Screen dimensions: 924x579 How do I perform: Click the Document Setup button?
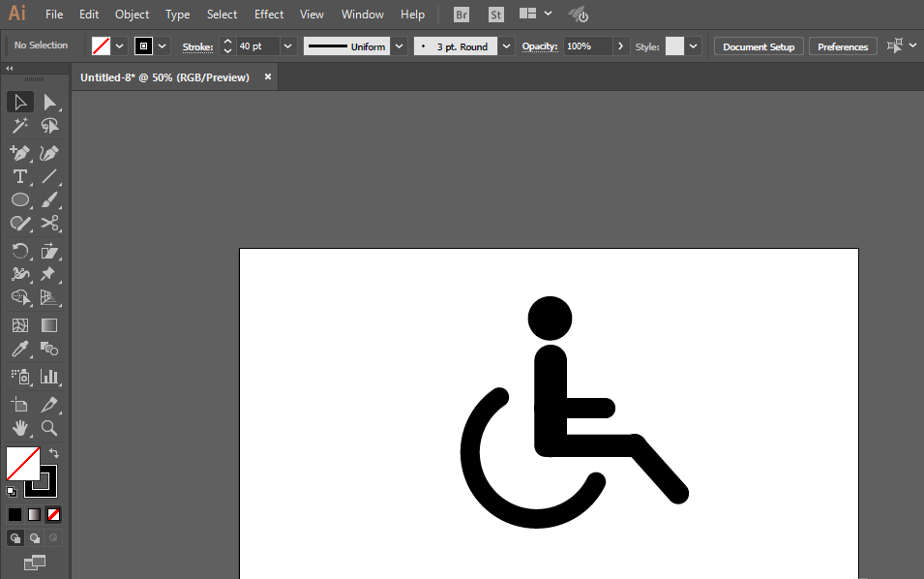[x=759, y=46]
